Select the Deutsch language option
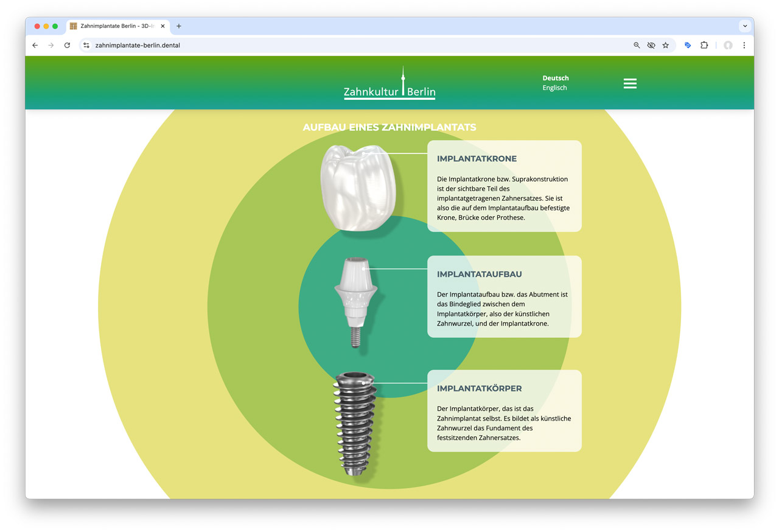 (x=555, y=78)
